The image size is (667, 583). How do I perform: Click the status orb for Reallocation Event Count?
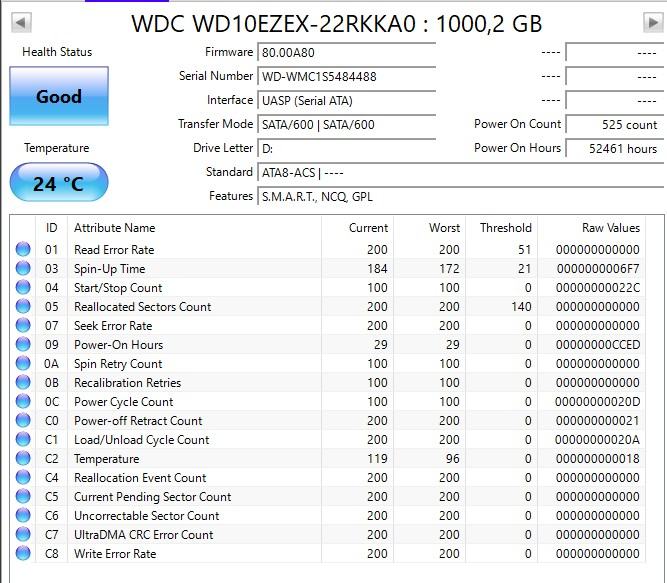23,477
